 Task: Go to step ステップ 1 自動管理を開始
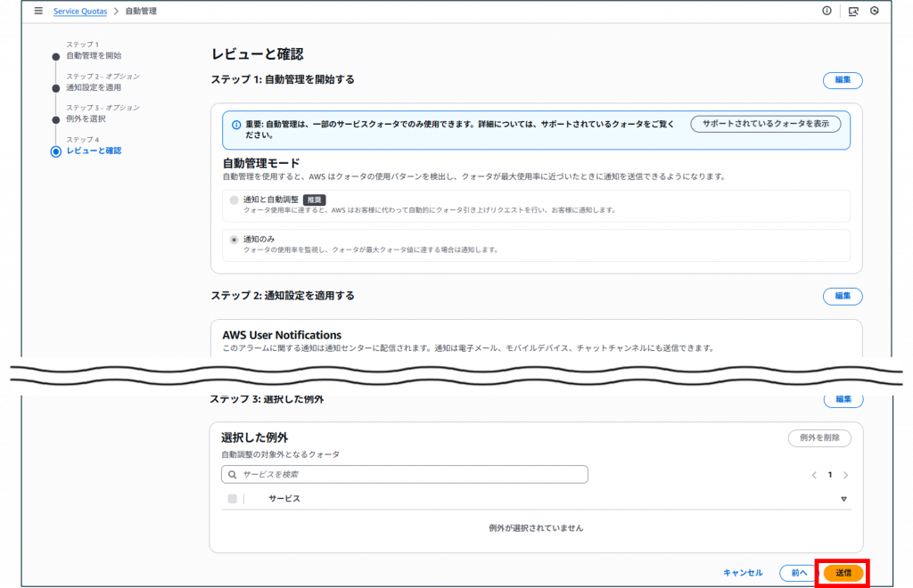93,55
